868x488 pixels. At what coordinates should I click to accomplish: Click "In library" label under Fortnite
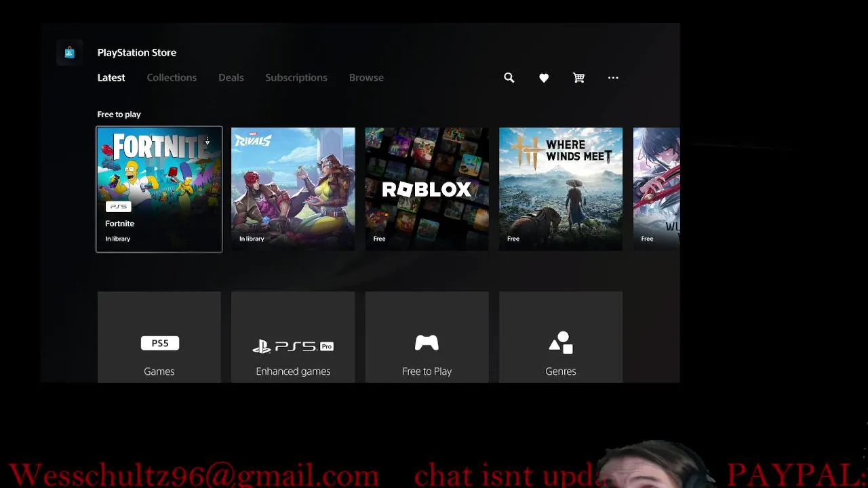point(118,239)
